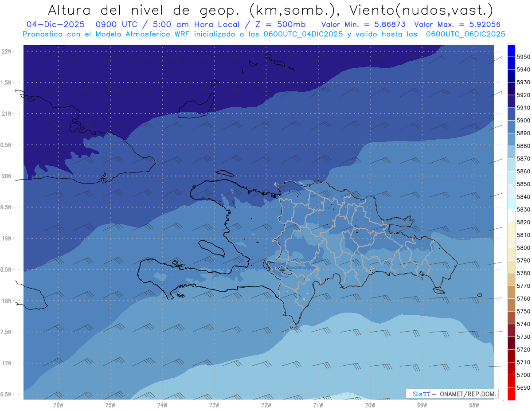Click the 5690 legend value

click(x=524, y=388)
